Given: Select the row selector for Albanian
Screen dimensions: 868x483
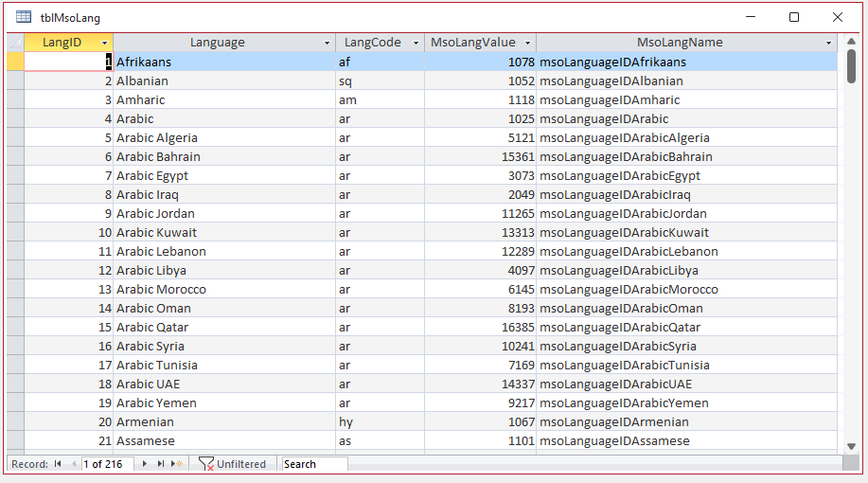Looking at the screenshot, I should [x=15, y=80].
